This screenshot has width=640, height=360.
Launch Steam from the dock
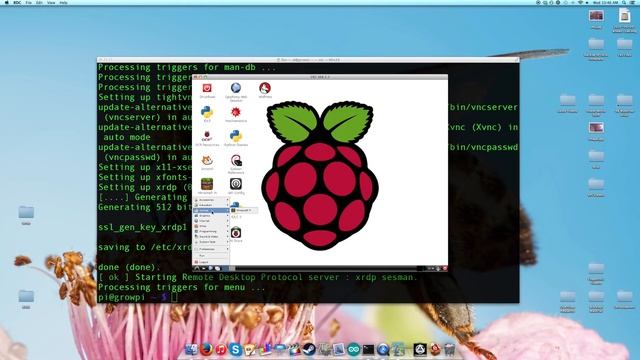click(x=309, y=349)
